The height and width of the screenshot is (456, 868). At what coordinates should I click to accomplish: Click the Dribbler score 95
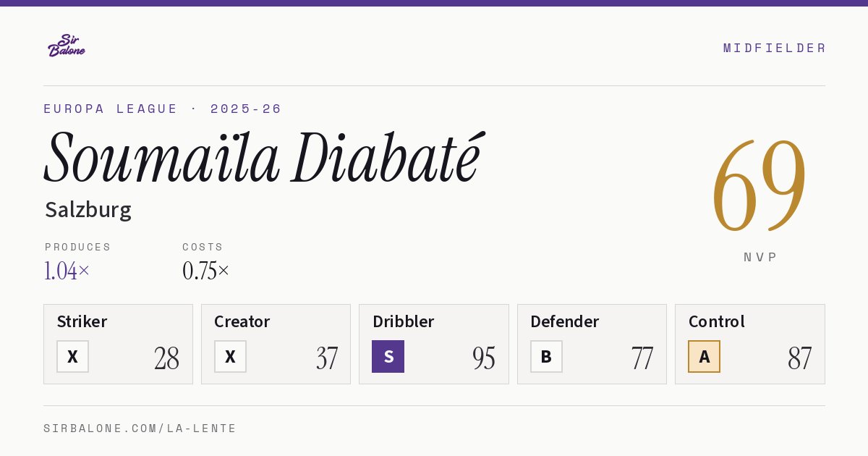pos(483,358)
